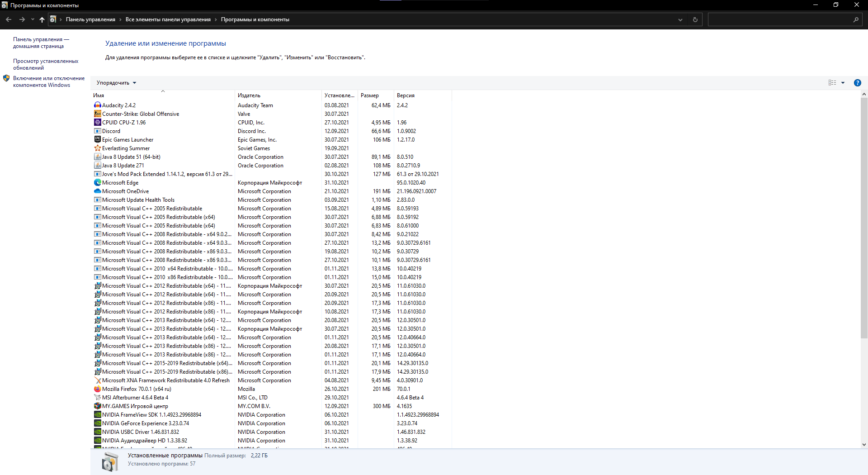Click the Программы и компоненты breadcrumb
This screenshot has width=868, height=475.
coord(255,19)
